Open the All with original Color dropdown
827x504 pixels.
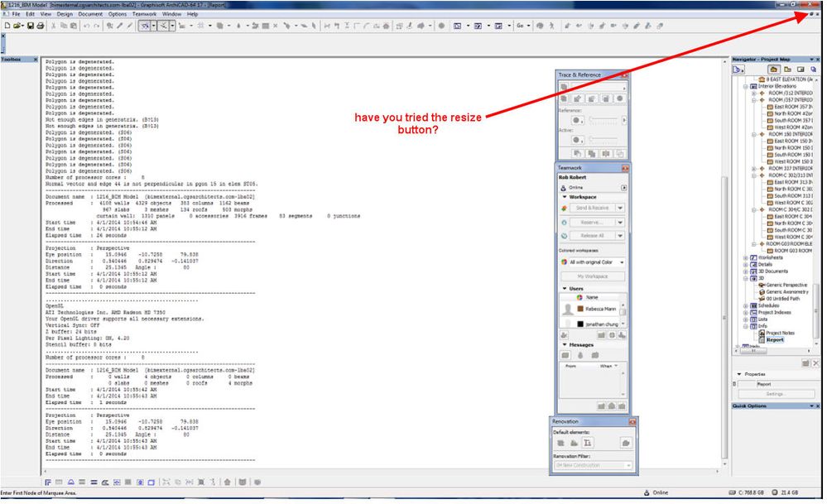point(593,262)
